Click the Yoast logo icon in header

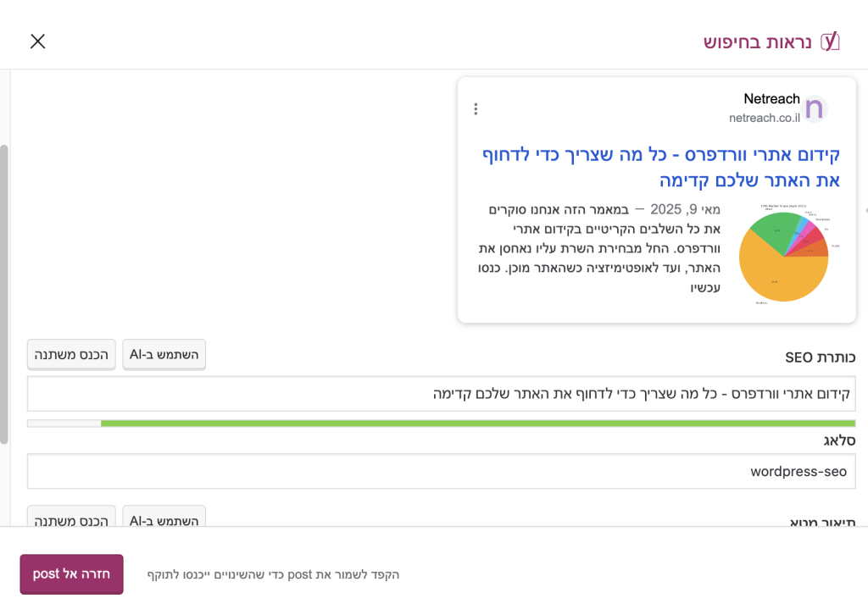click(x=830, y=42)
